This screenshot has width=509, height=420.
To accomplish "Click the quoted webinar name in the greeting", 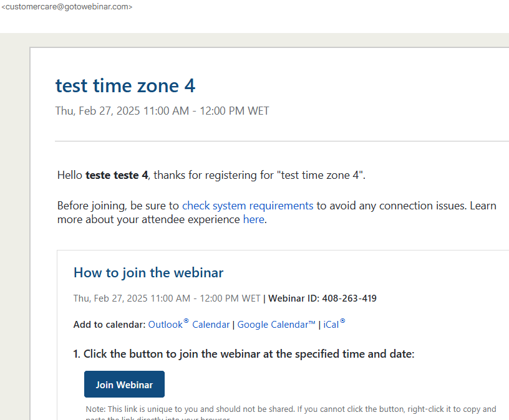I will point(322,175).
